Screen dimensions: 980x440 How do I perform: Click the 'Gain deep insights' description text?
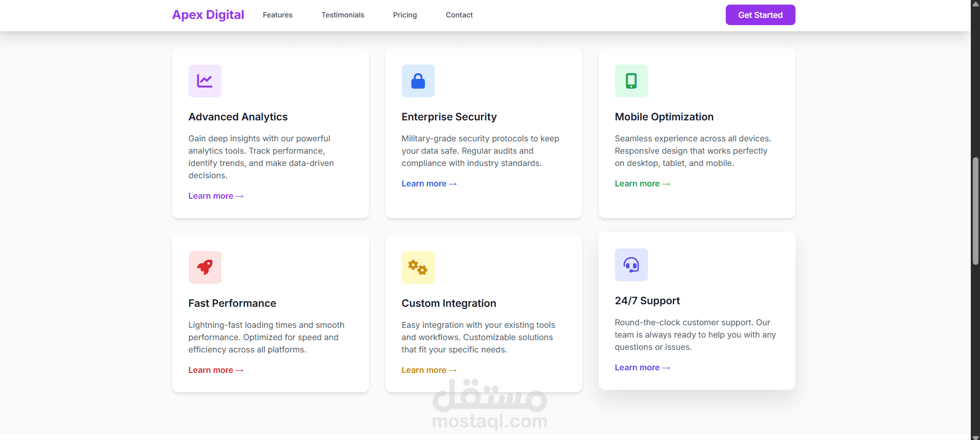pos(261,157)
